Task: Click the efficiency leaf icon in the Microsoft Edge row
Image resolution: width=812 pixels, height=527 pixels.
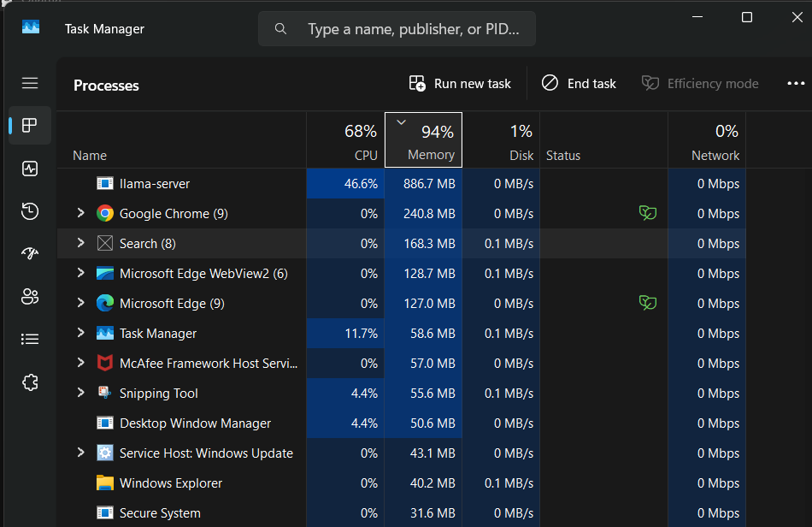Action: pyautogui.click(x=648, y=302)
